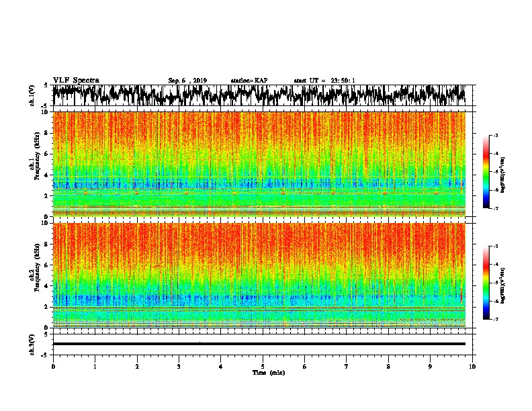Click the "6" tick on ch.2 frequency axis
Image resolution: width=532 pixels, height=411 pixels.
[46, 265]
